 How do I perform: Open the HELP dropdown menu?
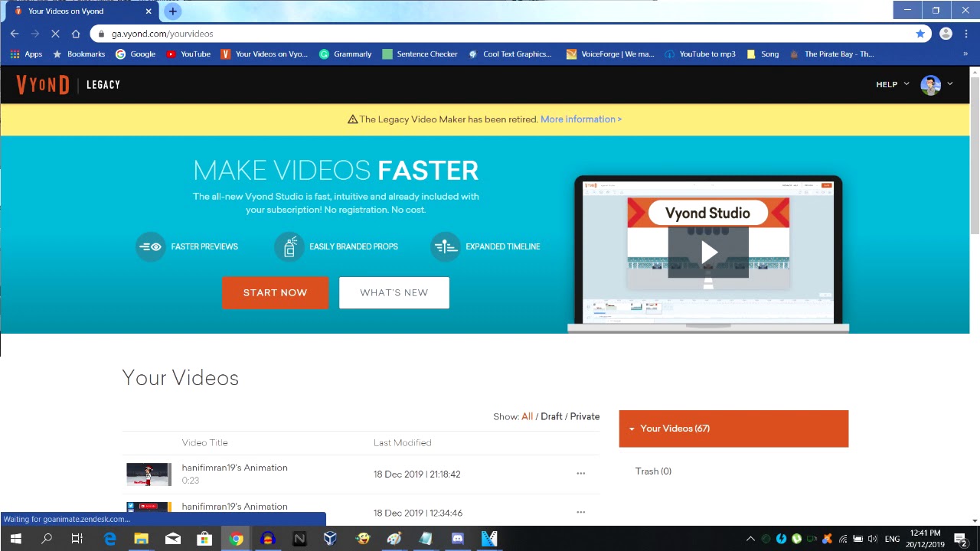click(893, 84)
